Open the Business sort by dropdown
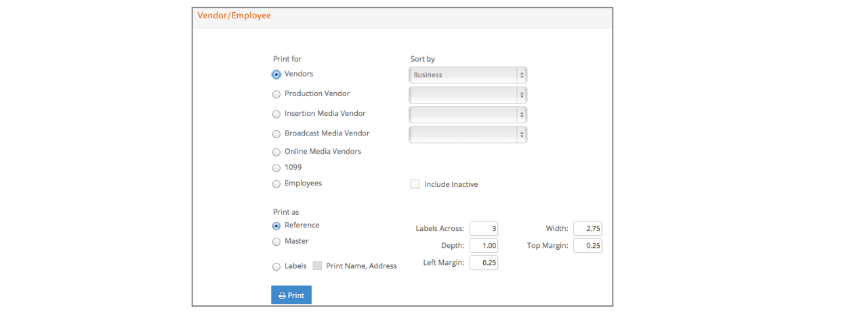Viewport: 868px width, 319px height. click(x=468, y=75)
